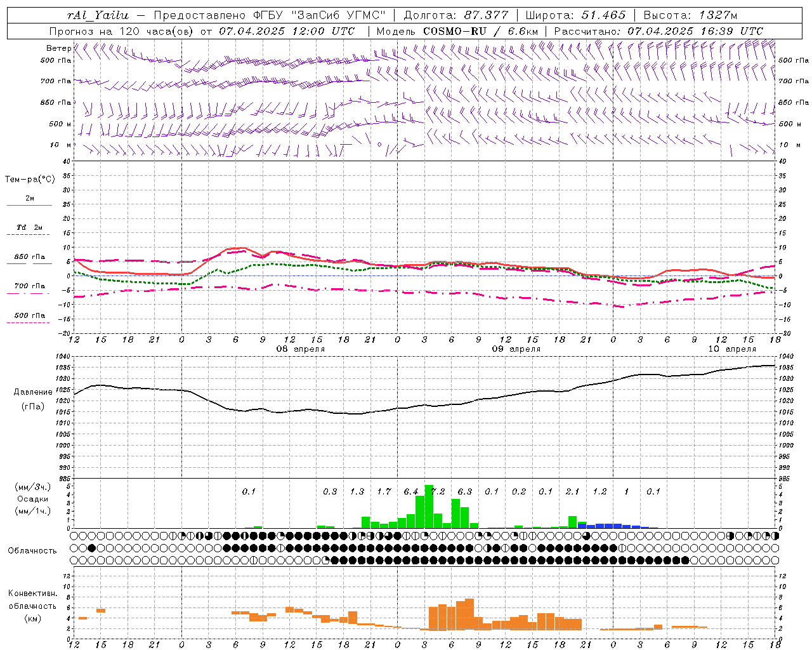The width and height of the screenshot is (812, 650).
Task: Click the Рассчитано 07.04.2025 16:39 UTC timestamp
Action: point(658,31)
